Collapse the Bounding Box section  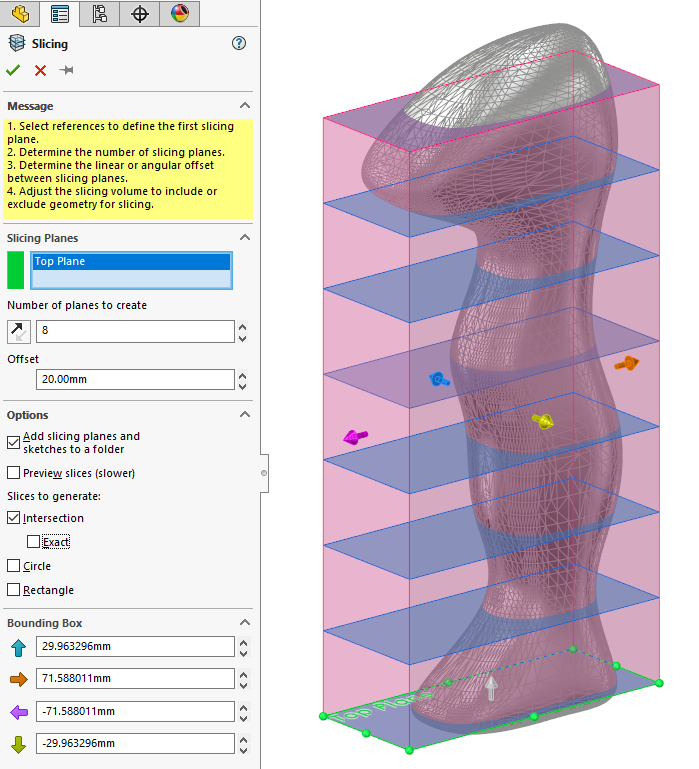coord(244,623)
